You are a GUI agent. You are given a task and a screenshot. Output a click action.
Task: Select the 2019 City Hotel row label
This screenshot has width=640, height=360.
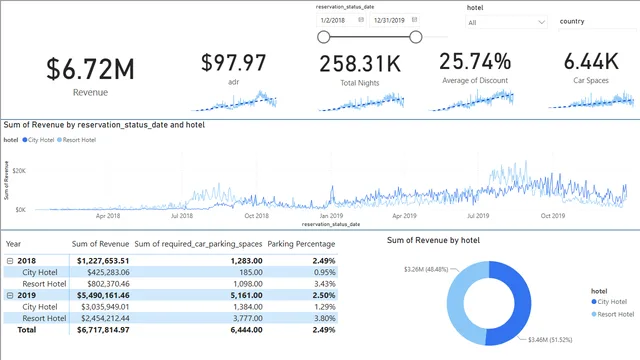pyautogui.click(x=40, y=307)
